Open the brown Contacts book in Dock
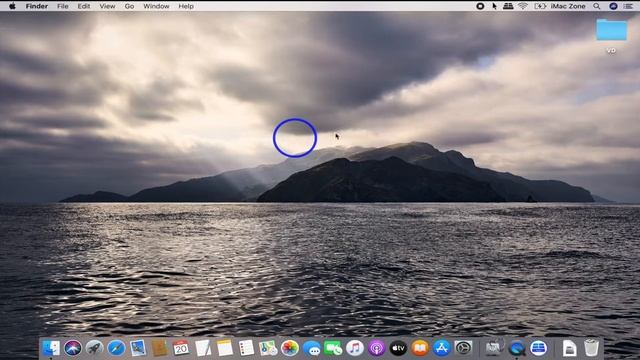 (x=160, y=348)
